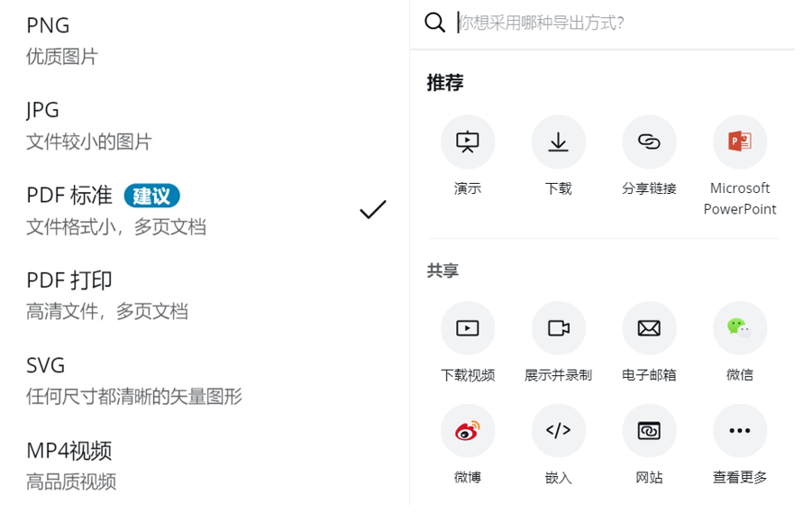Share to 微博 Weibo icon
Viewport: 812px width, 513px height.
[467, 431]
